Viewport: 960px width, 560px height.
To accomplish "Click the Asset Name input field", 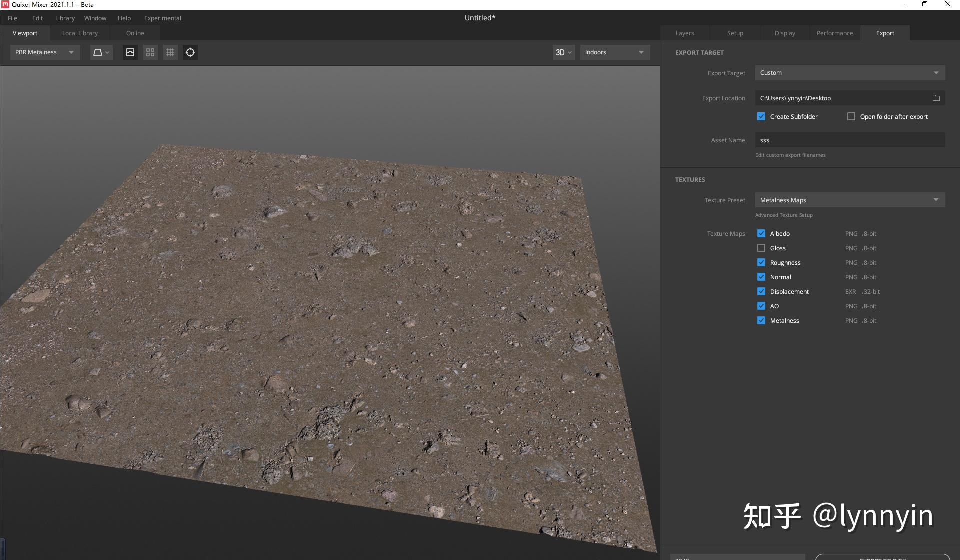I will 849,140.
